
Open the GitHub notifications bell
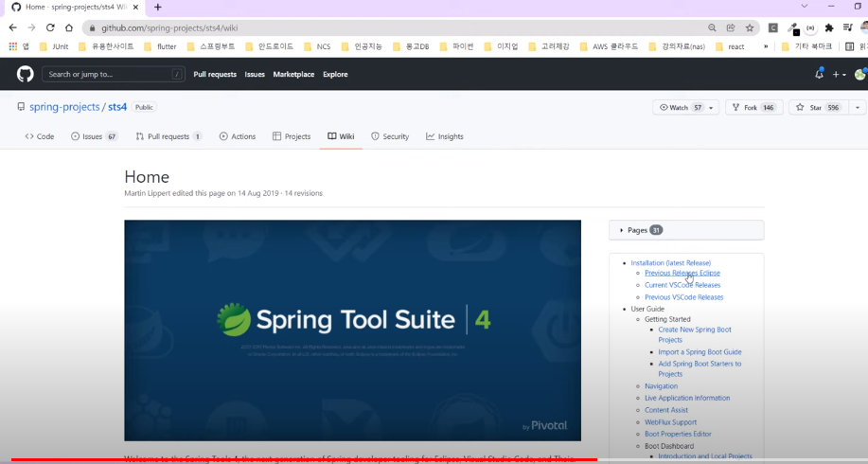pyautogui.click(x=820, y=74)
